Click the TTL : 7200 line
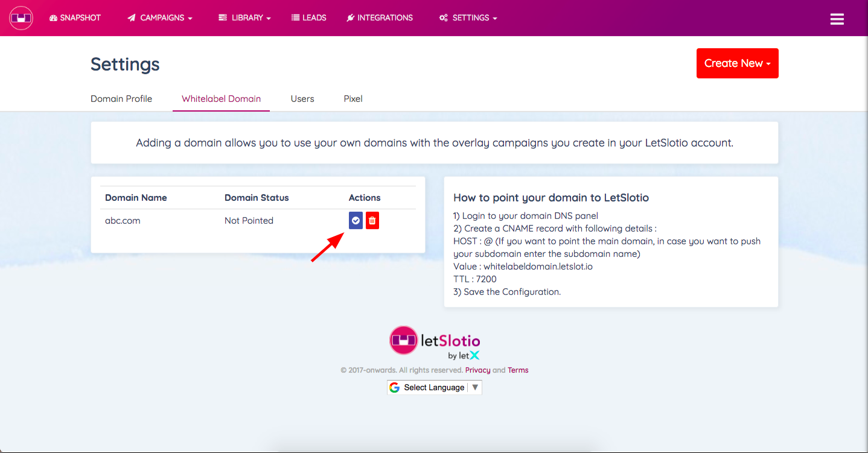 click(475, 279)
